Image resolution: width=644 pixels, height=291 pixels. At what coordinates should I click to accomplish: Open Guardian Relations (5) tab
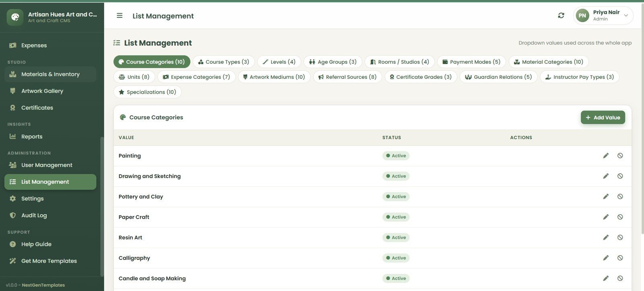(x=498, y=77)
